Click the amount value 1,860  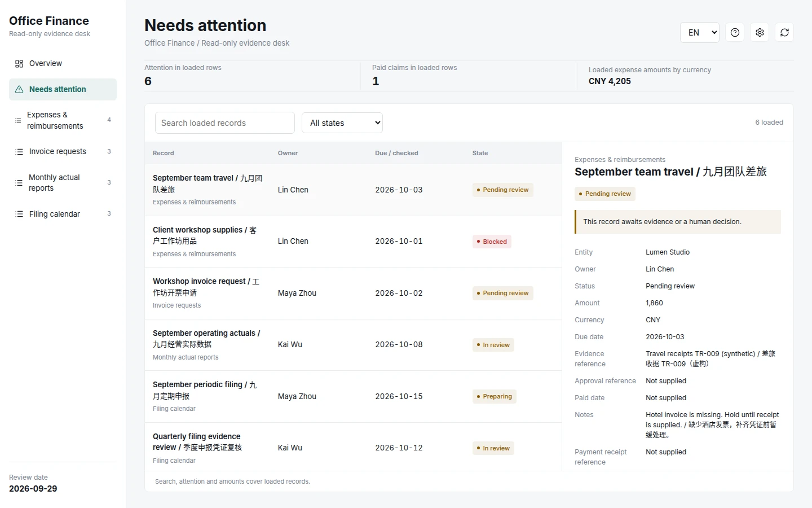coord(654,303)
